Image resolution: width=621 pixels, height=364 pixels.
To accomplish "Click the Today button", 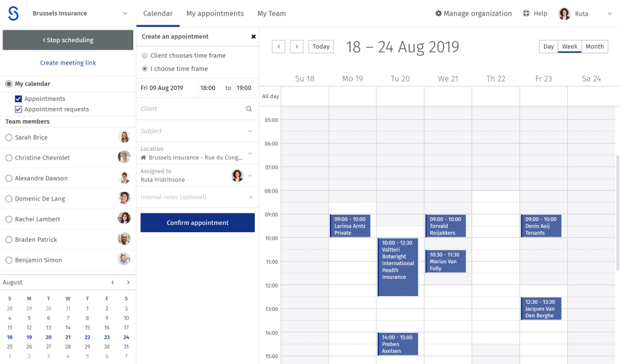I will coord(321,47).
